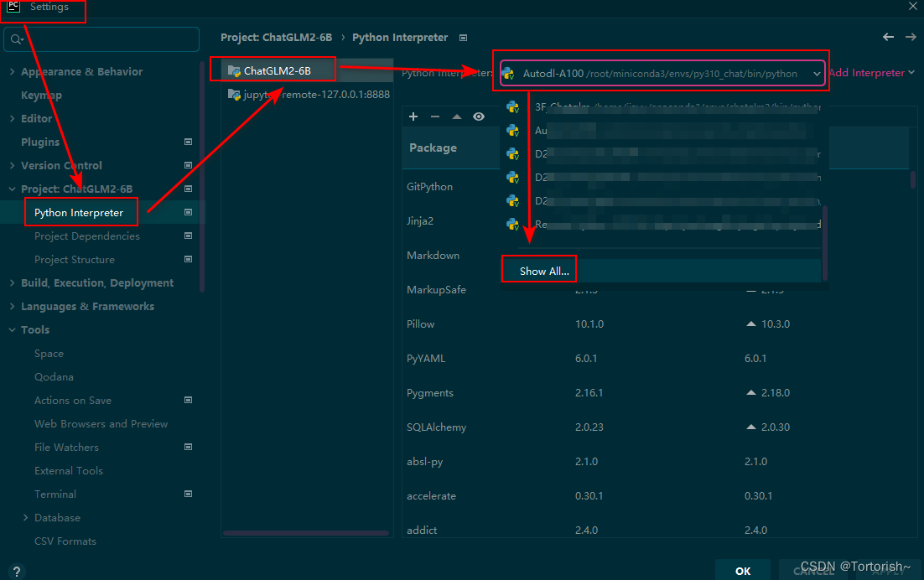The height and width of the screenshot is (580, 924).
Task: Click project-level icon beside Python Interpreter
Action: pos(188,212)
